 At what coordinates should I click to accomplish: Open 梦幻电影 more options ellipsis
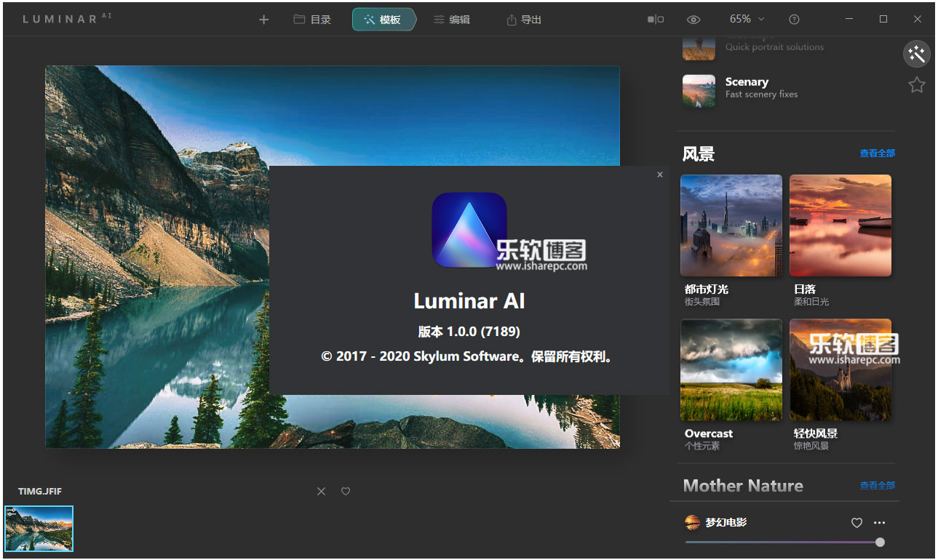(880, 523)
